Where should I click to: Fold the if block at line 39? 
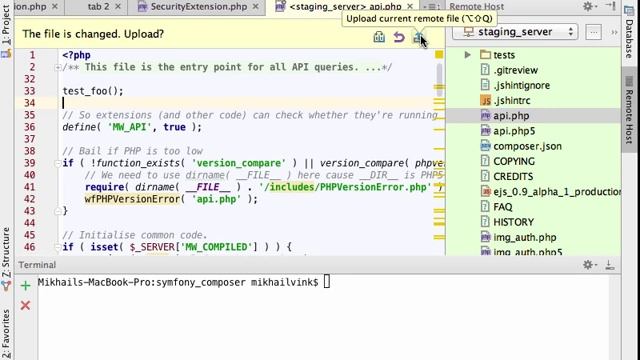click(x=58, y=163)
